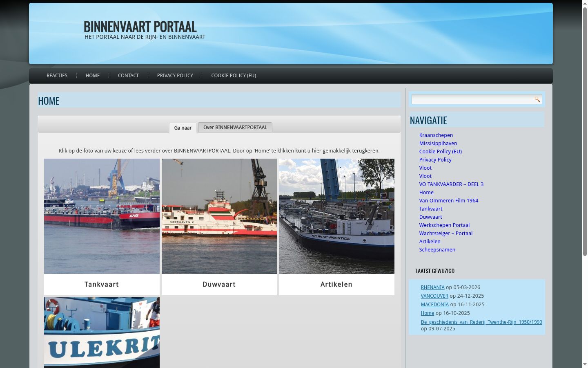The image size is (588, 368).
Task: Click the Artikelen caption under photo
Action: [336, 284]
